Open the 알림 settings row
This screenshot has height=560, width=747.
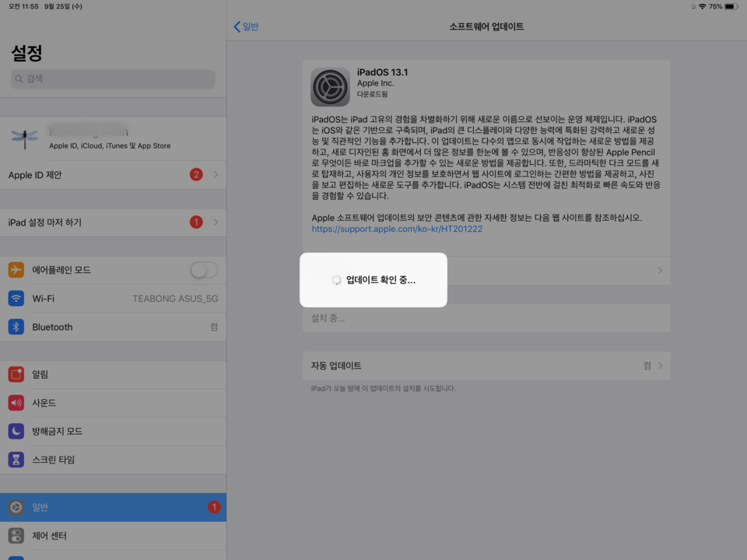point(113,374)
